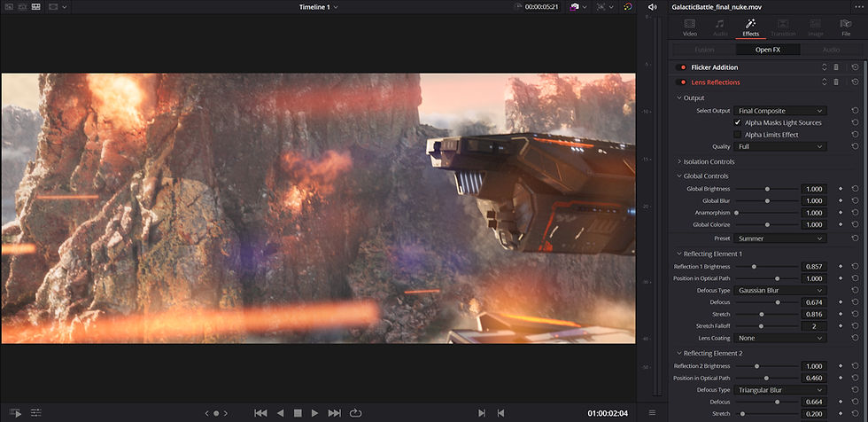
Task: Click the 00:00:05:21 duration timecode
Action: [542, 6]
